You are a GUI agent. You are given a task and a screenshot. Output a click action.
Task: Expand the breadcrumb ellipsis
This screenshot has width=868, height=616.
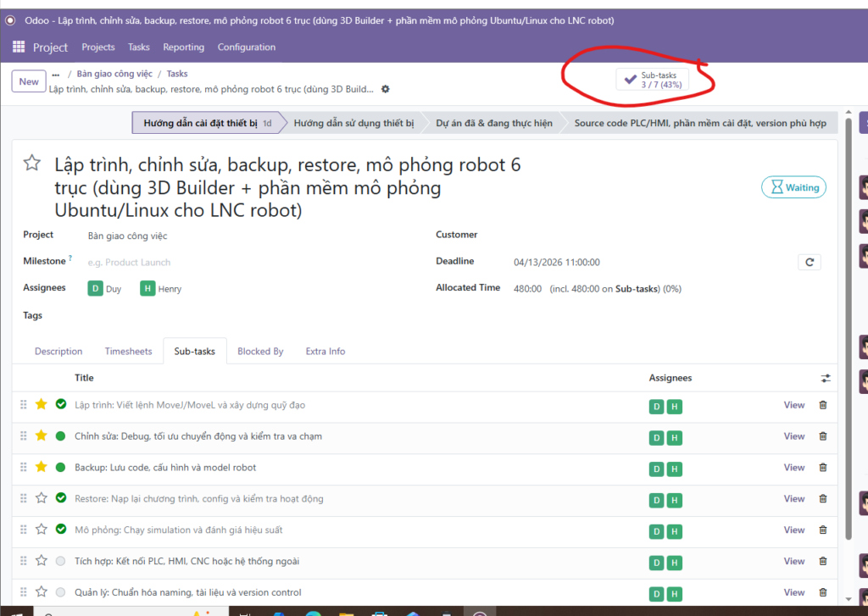pyautogui.click(x=56, y=75)
